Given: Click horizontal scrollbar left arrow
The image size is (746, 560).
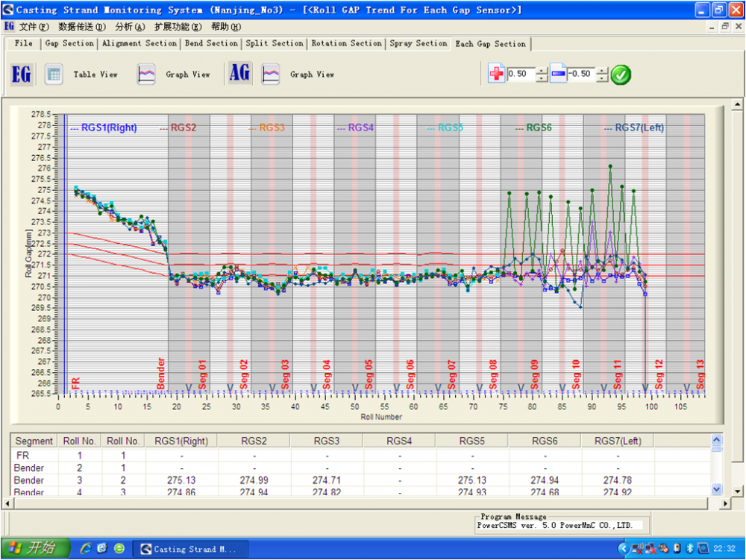Looking at the screenshot, I should point(7,503).
